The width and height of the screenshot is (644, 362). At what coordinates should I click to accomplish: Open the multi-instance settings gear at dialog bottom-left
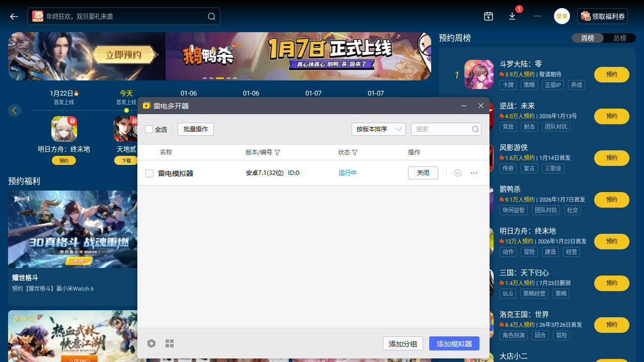[151, 343]
